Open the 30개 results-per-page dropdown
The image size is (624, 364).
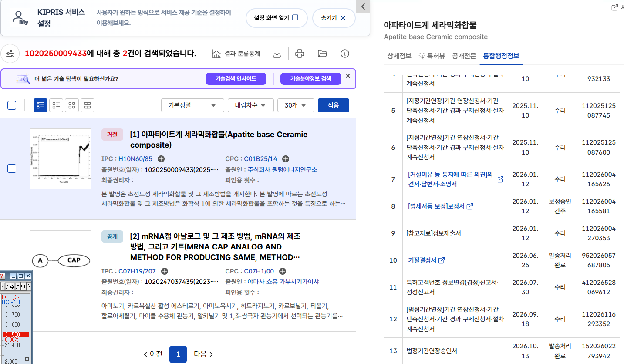click(296, 105)
